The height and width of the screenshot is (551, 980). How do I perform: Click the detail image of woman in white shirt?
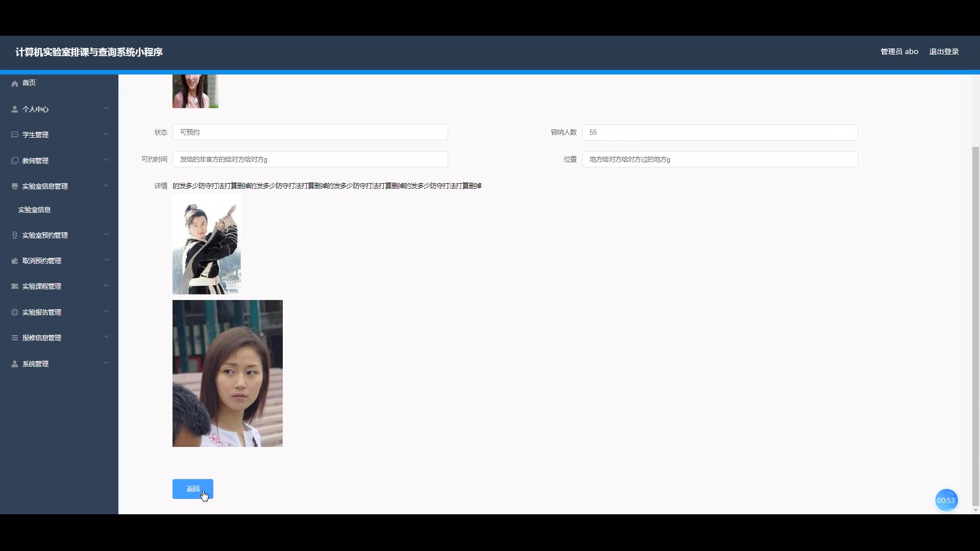tap(228, 373)
